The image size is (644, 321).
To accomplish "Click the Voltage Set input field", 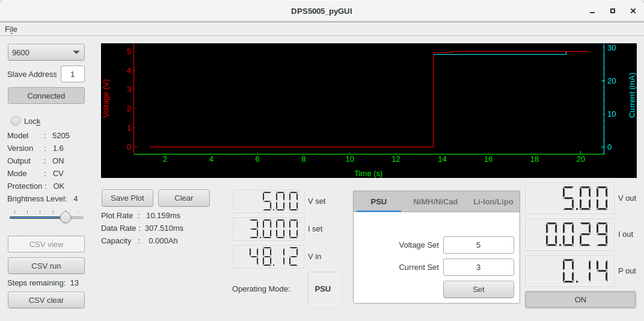I will [x=479, y=245].
